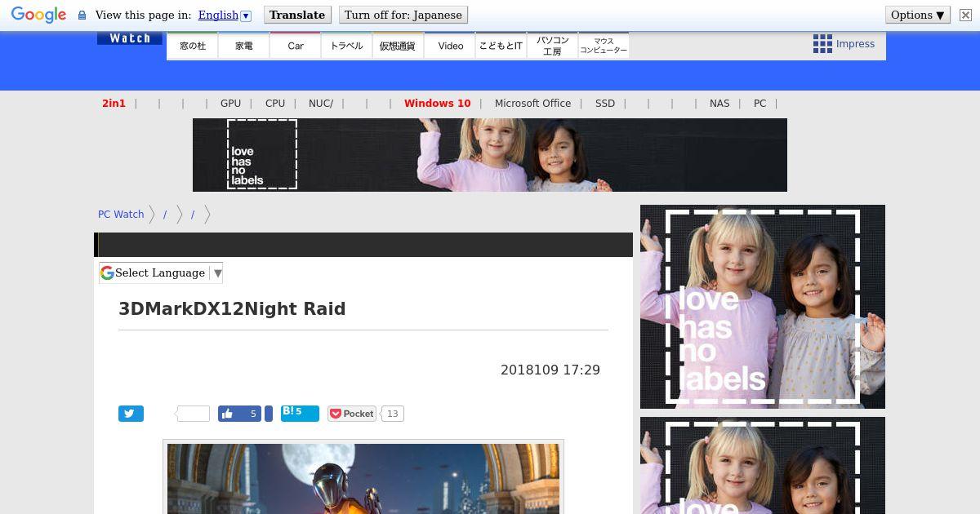Click the Pocket count 13
This screenshot has height=514, width=980.
[393, 414]
